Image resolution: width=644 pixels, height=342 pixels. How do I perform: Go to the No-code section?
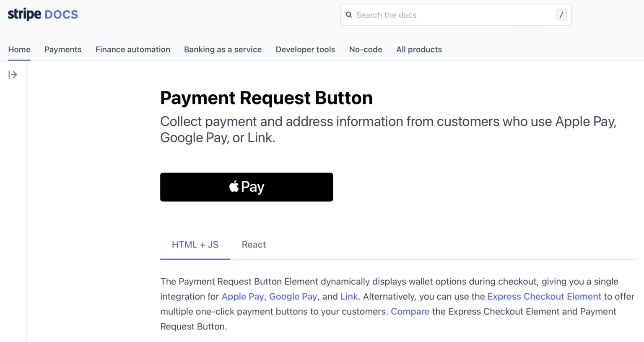tap(366, 50)
